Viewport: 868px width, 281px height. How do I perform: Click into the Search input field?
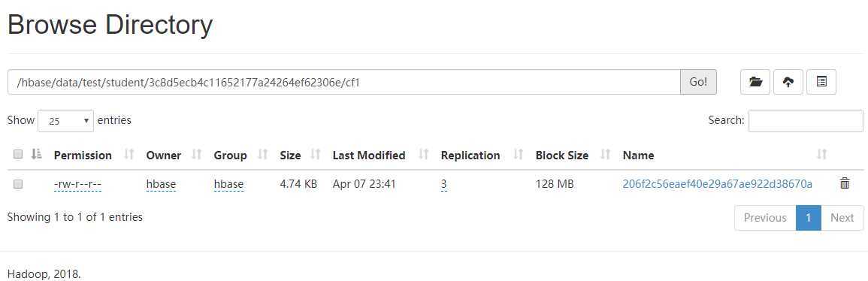[806, 120]
